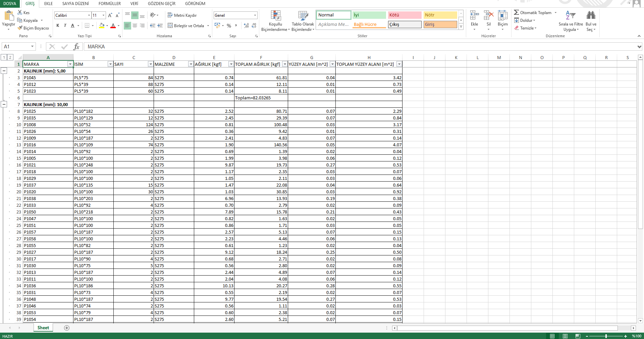Decrease indent in the Hizalama group
The width and height of the screenshot is (644, 339).
153,26
